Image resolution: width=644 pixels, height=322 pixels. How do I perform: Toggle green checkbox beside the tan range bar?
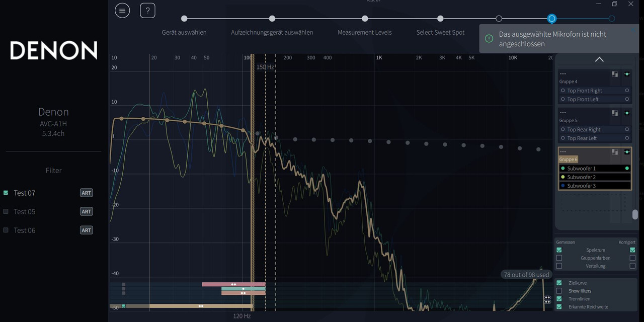[x=123, y=306]
